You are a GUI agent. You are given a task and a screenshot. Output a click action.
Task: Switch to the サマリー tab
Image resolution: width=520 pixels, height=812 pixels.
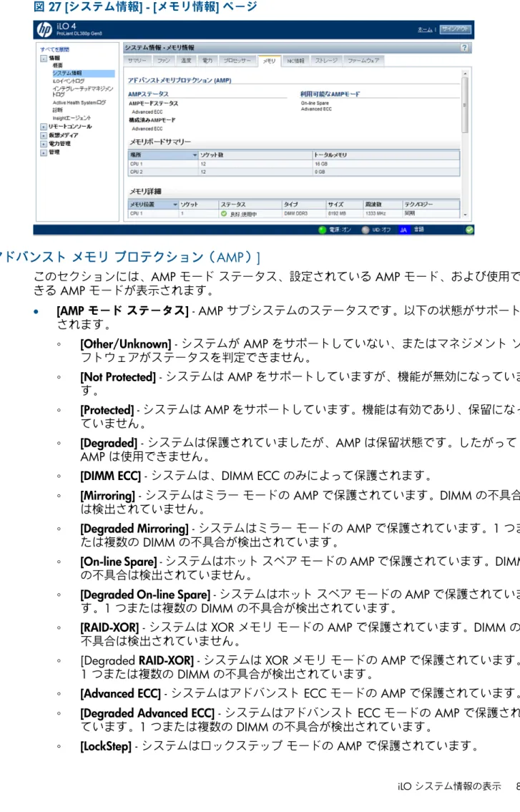(x=137, y=61)
